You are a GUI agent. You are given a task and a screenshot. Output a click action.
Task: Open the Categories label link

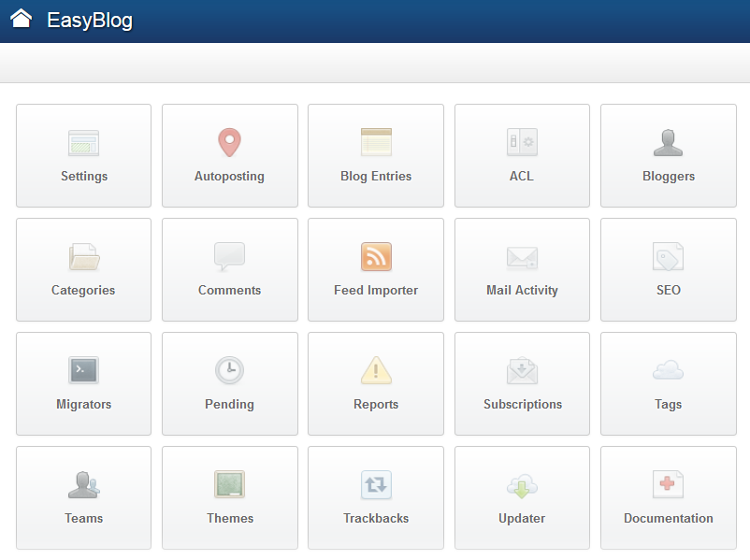(83, 290)
